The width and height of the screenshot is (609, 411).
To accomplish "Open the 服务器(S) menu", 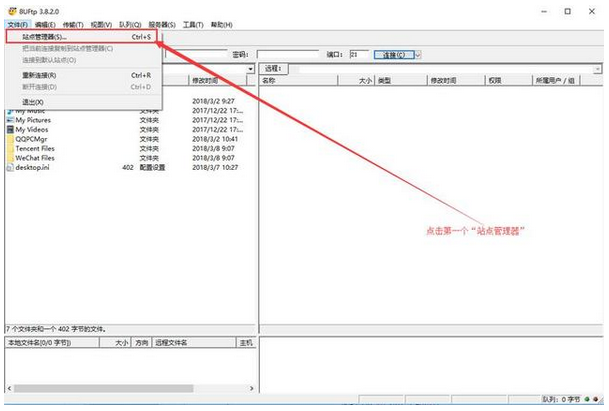I will point(162,25).
